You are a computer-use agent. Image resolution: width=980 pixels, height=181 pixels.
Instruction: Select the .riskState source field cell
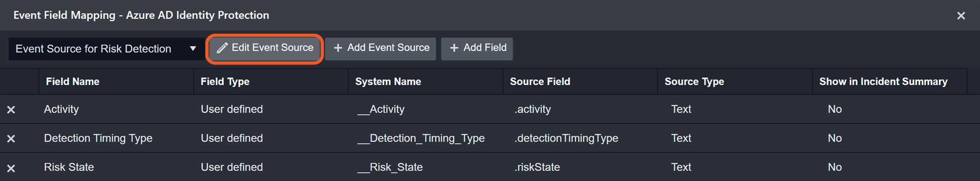pos(537,167)
